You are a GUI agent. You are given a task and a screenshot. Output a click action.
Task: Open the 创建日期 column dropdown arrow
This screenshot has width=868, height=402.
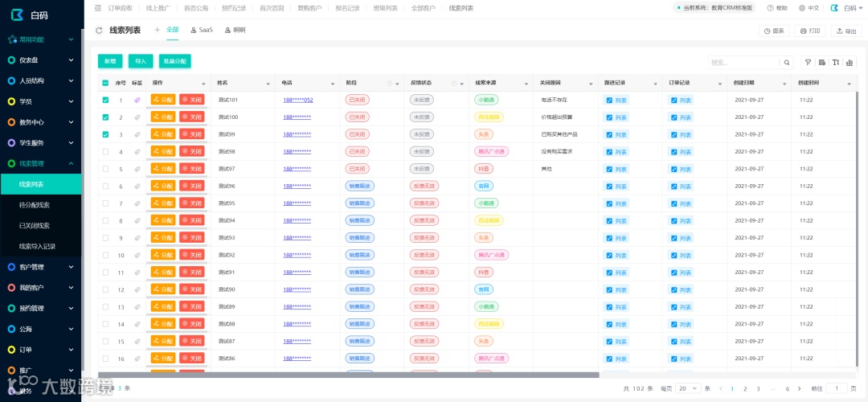point(785,84)
